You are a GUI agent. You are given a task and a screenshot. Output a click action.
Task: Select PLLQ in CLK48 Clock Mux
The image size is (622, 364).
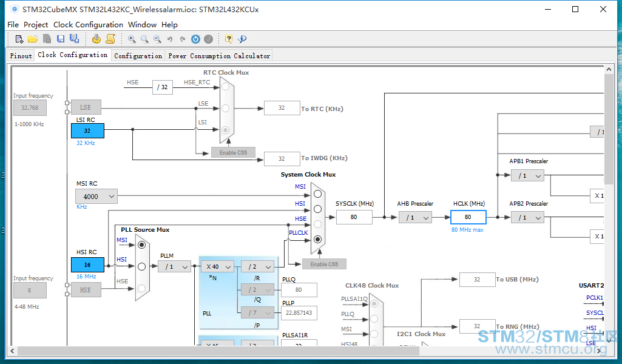(374, 318)
